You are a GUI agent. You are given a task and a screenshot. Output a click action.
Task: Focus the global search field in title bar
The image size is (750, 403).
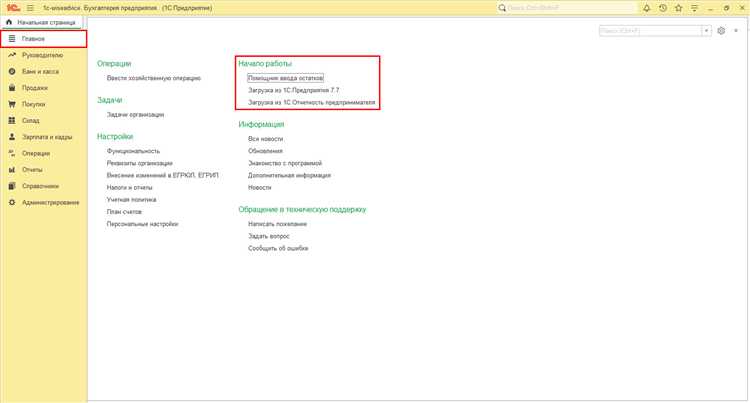tap(567, 8)
